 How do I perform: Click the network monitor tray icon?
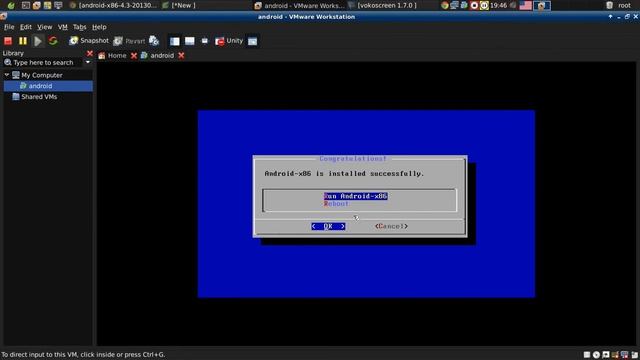pos(454,5)
